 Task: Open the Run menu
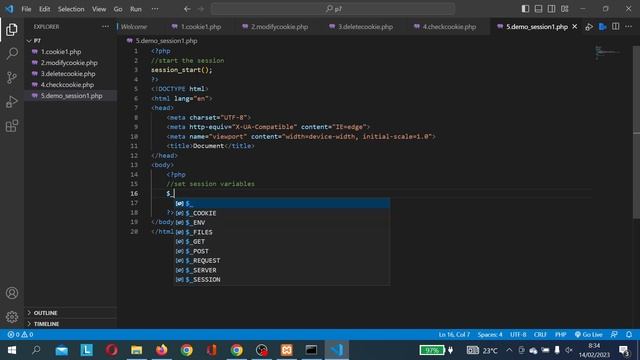[136, 9]
